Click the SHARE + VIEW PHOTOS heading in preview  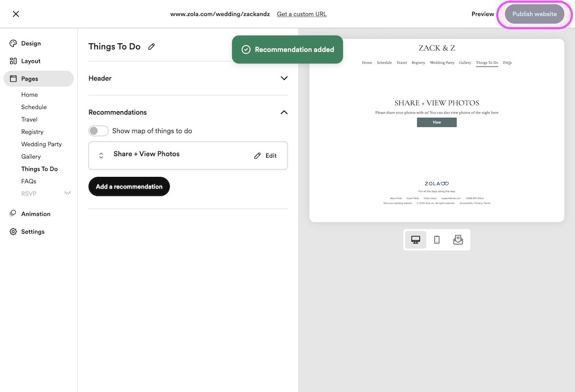[x=437, y=103]
